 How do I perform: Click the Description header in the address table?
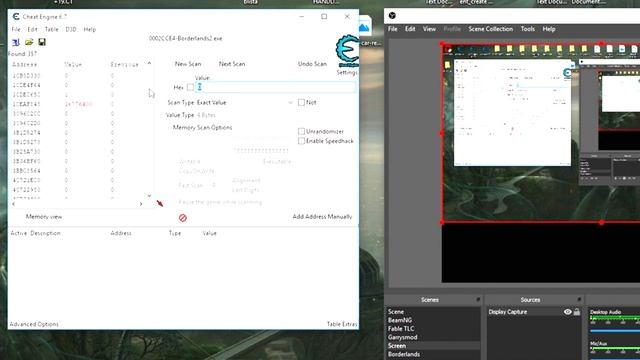[45, 233]
